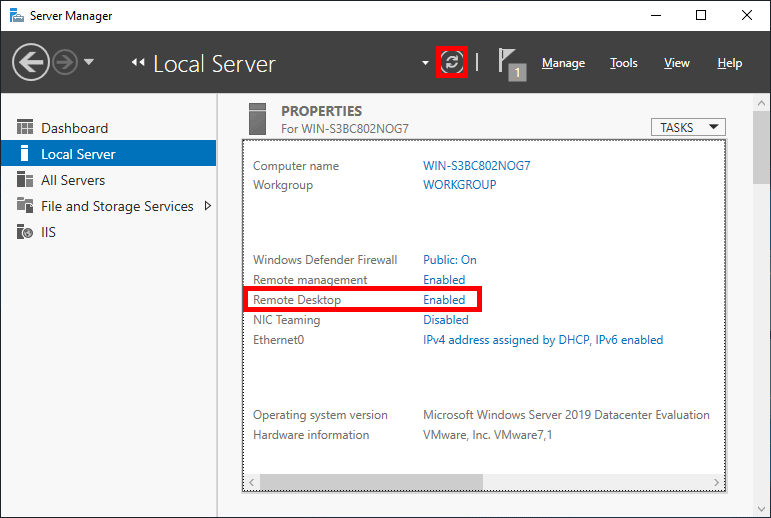Click the Refresh icon in header
The width and height of the screenshot is (771, 518).
tap(453, 63)
